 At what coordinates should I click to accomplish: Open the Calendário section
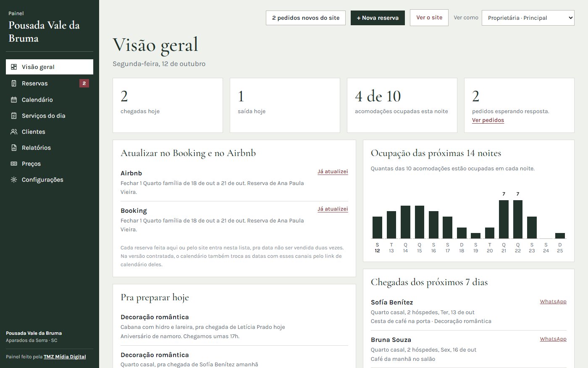(x=50, y=100)
